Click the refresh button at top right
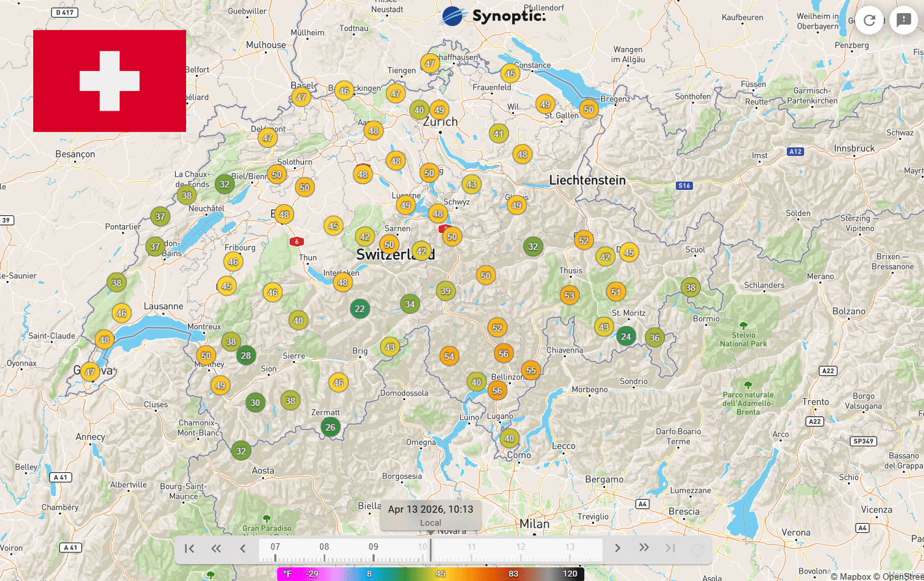Viewport: 924px width, 581px height. [869, 20]
